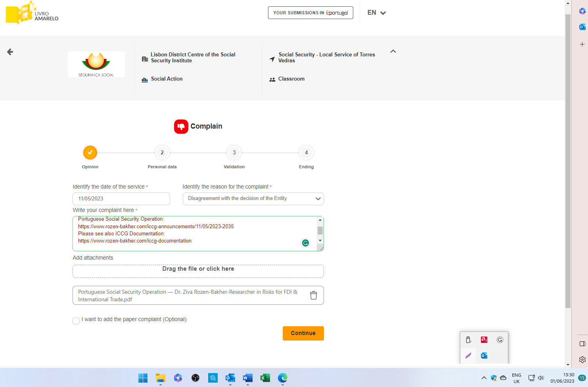Open Outlook icon in Edge sidebar
This screenshot has height=387, width=588.
point(582,27)
